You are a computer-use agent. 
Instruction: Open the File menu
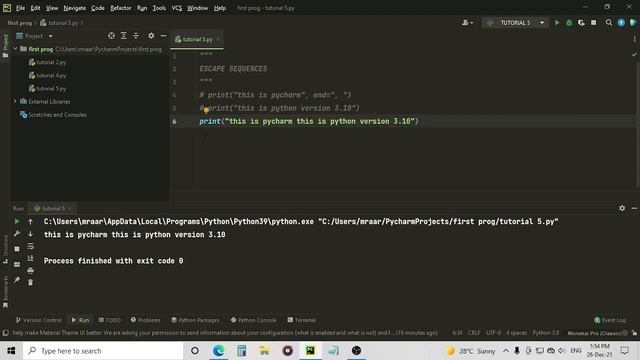[20, 8]
